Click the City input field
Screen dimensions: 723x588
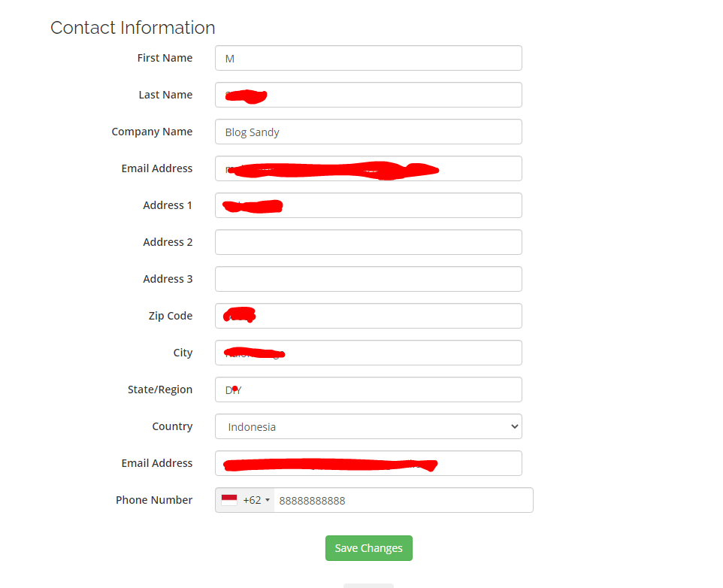pos(368,353)
